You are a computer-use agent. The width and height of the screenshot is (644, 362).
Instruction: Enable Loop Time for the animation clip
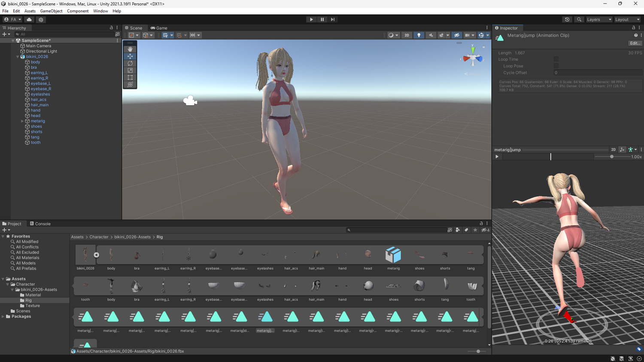click(x=556, y=59)
